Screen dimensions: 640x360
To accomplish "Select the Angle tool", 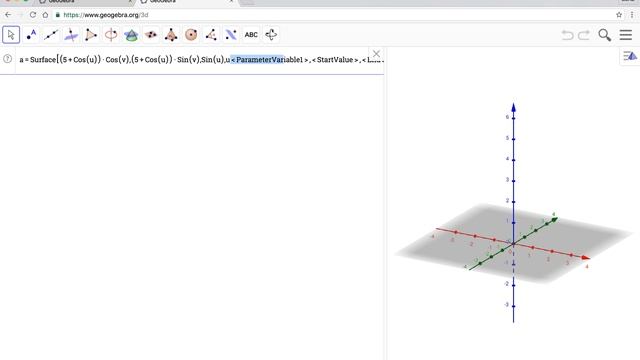I will (211, 35).
